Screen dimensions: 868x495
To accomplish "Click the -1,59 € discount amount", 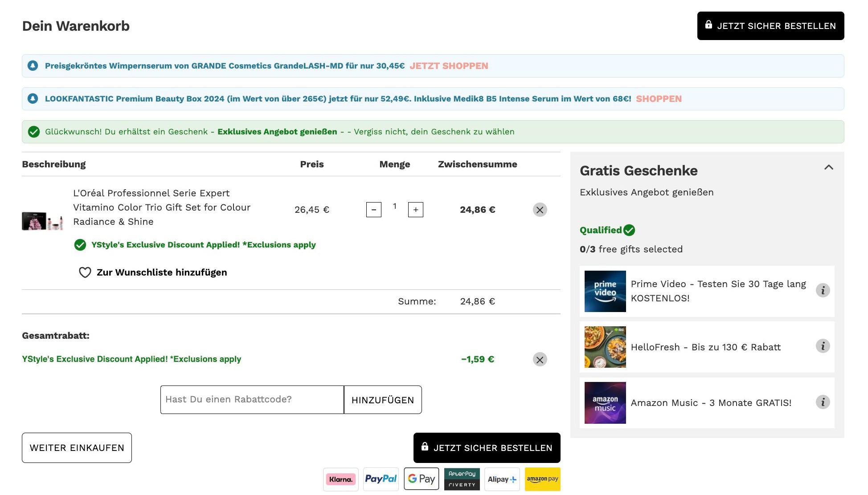I will pyautogui.click(x=478, y=359).
